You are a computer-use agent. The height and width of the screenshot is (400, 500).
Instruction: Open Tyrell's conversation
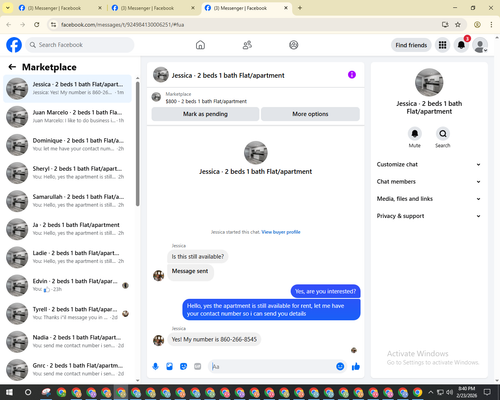pos(68,313)
